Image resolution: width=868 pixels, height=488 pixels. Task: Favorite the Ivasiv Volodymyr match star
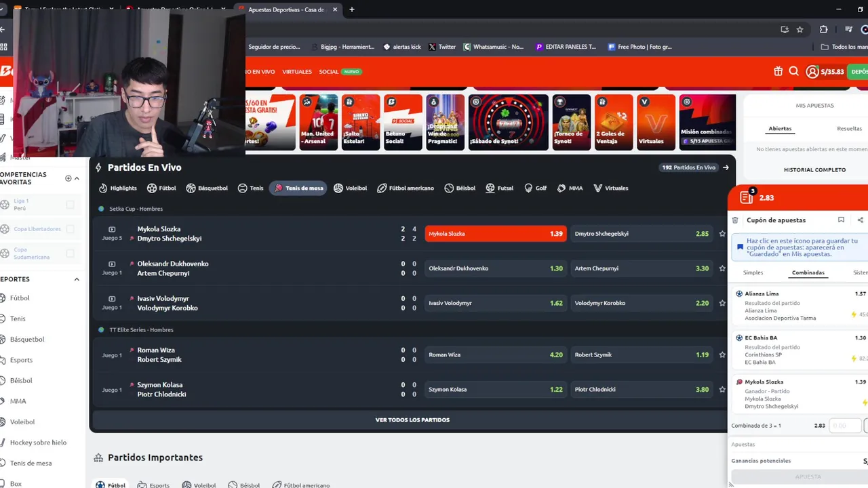[722, 303]
